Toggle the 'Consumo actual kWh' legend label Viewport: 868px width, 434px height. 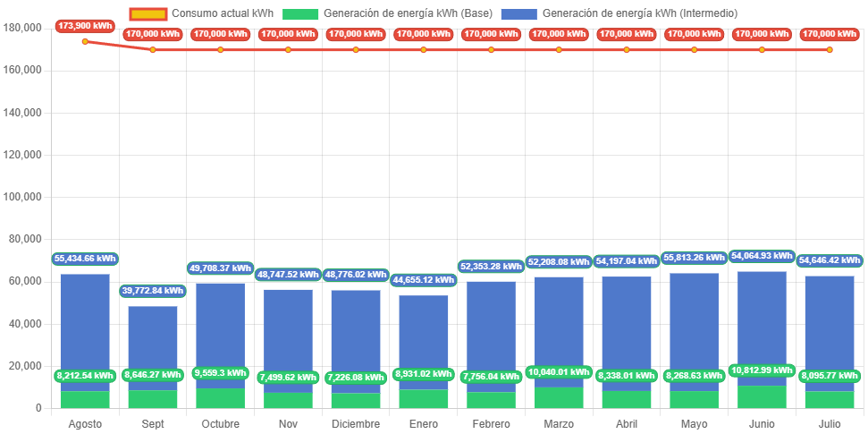click(223, 13)
